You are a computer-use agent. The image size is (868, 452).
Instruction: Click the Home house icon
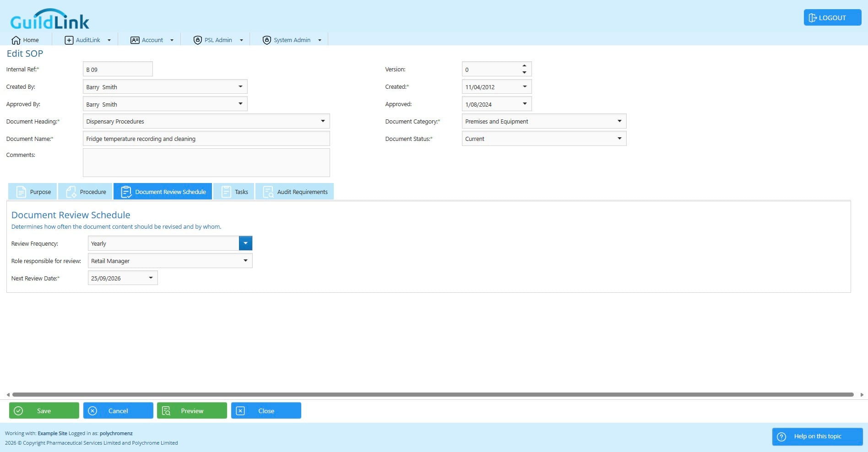coord(16,40)
